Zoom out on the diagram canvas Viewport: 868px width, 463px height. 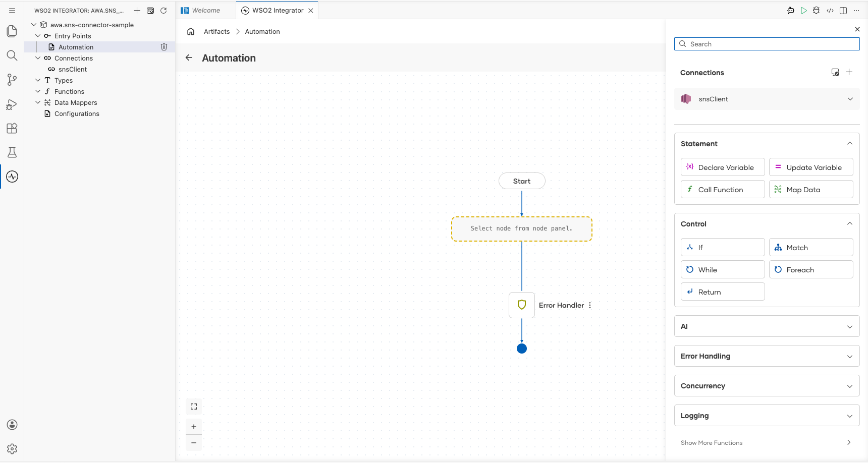(194, 443)
